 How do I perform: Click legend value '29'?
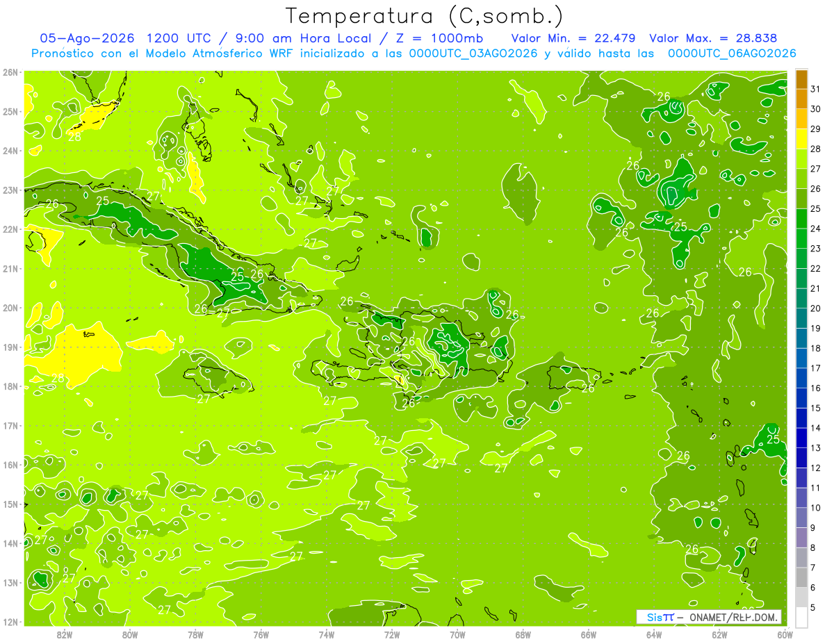[815, 129]
